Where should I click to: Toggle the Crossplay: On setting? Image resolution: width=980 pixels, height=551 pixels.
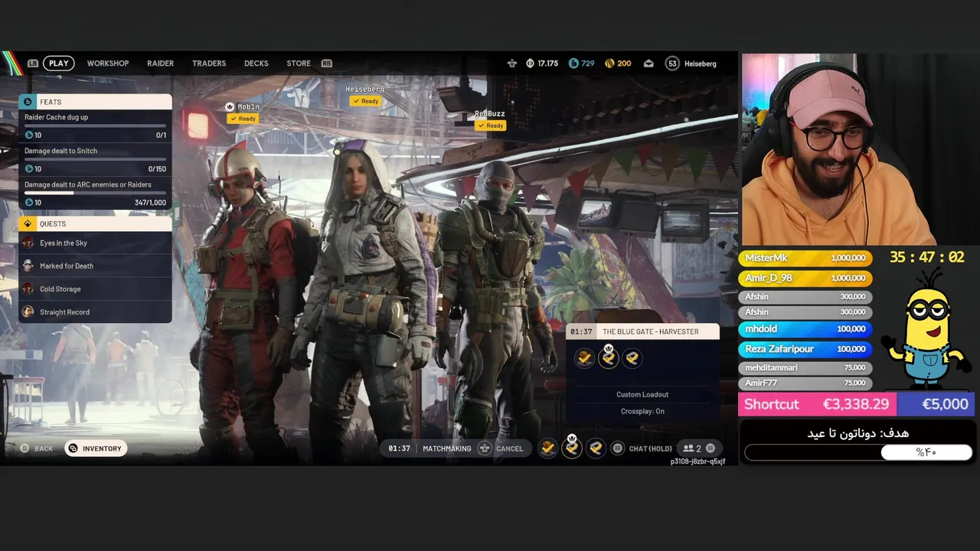[x=642, y=411]
